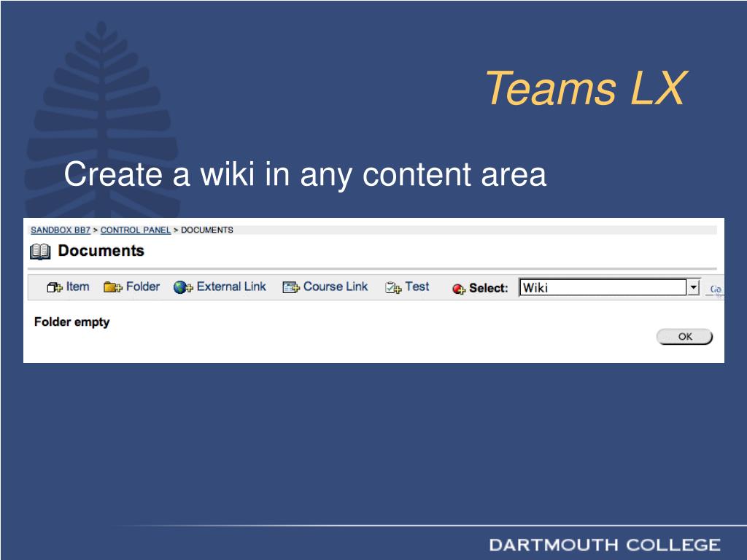
Task: Click the Test checklist icon
Action: click(393, 287)
